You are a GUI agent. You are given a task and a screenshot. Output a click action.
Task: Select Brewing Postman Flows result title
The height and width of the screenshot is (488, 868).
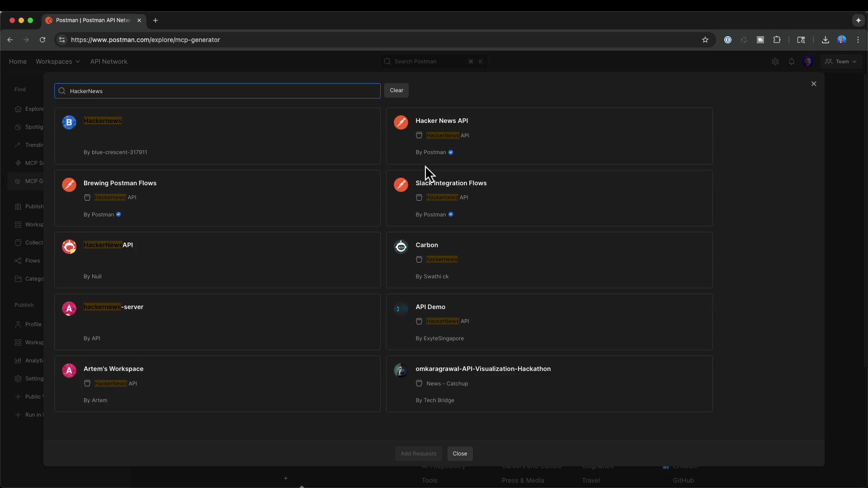click(120, 183)
